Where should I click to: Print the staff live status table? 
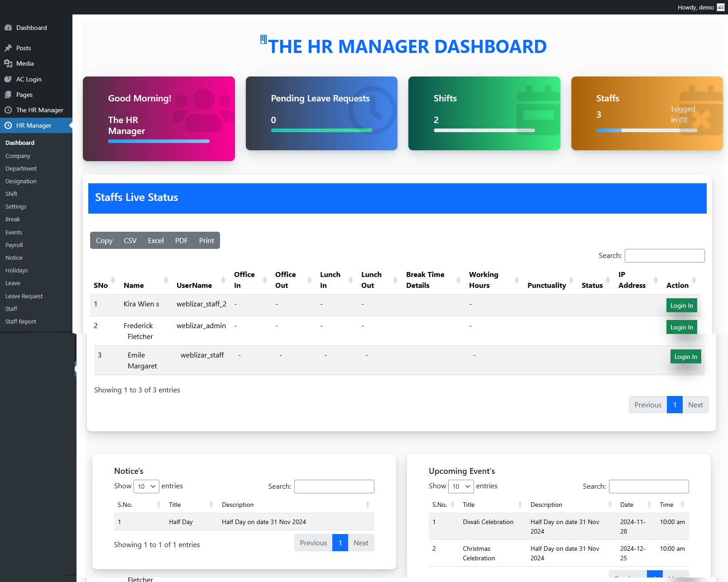(x=206, y=241)
